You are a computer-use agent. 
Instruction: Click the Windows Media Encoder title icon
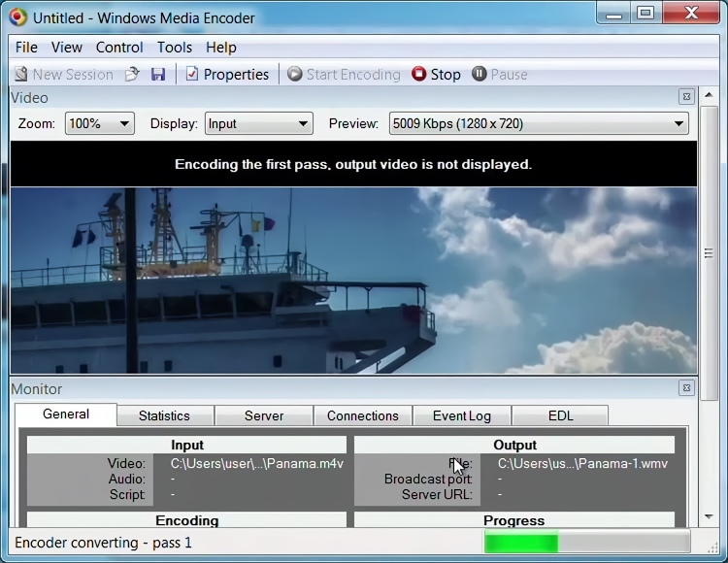18,17
